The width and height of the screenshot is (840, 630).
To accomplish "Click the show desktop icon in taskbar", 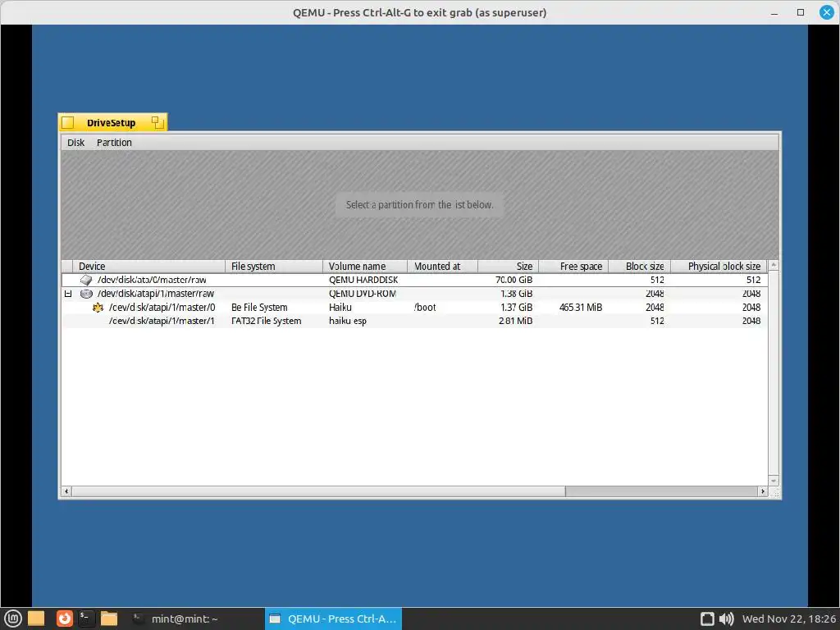I will pos(36,619).
